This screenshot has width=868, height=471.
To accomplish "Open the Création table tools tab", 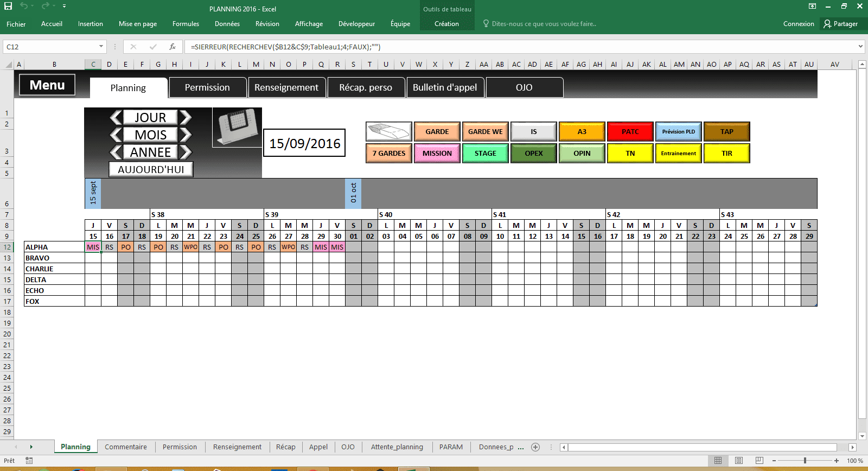I will point(447,24).
